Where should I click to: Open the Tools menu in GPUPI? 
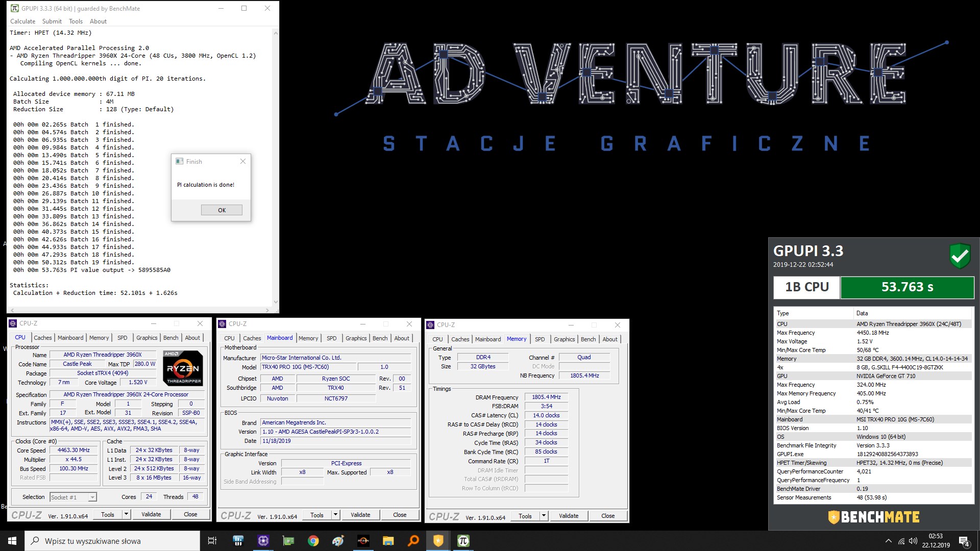point(76,21)
